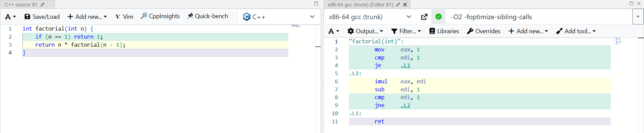Image resolution: width=644 pixels, height=133 pixels.
Task: Click Save/Load button
Action: [x=42, y=17]
